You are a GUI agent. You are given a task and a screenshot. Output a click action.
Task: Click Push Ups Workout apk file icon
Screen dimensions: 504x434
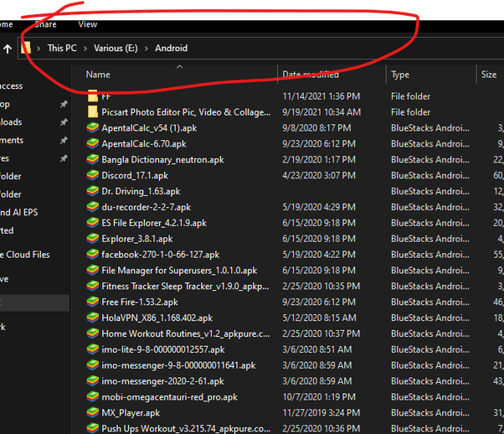(93, 428)
